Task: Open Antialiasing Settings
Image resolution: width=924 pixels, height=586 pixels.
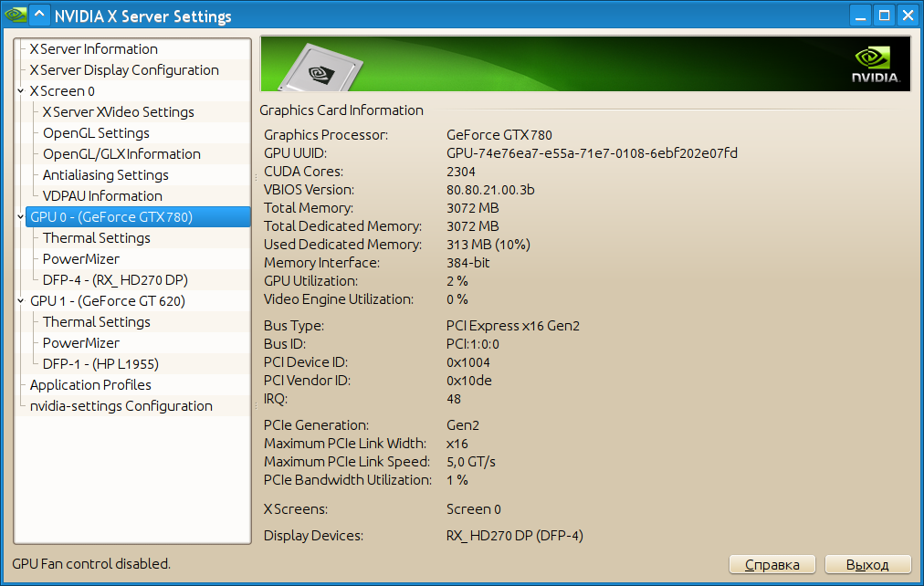Action: click(x=106, y=175)
